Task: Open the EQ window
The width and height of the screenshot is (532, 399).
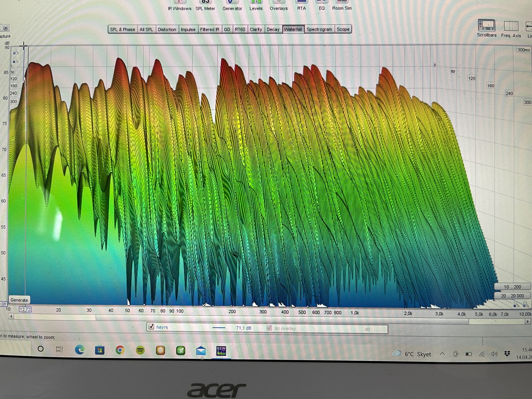Action: [322, 5]
